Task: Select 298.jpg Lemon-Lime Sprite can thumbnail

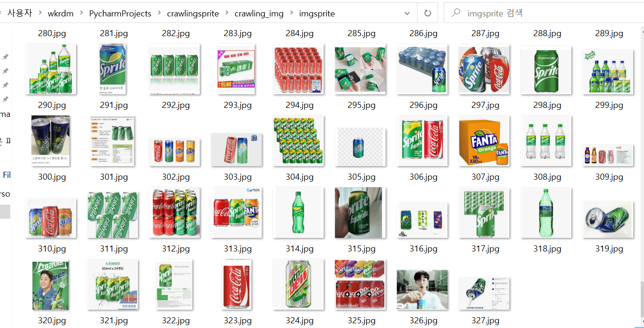Action: [x=546, y=69]
